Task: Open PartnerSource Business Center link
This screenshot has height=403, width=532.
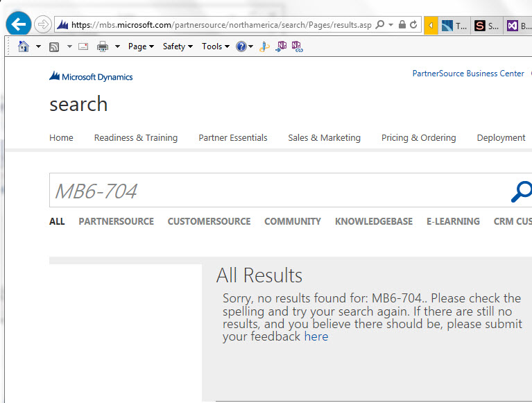Action: click(468, 74)
